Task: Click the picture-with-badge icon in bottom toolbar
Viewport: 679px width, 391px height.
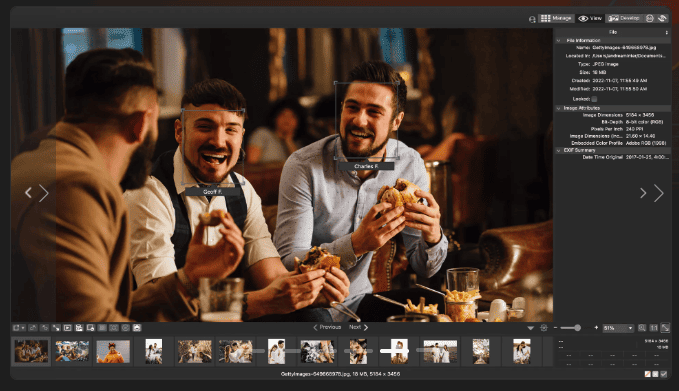Action: [91, 328]
